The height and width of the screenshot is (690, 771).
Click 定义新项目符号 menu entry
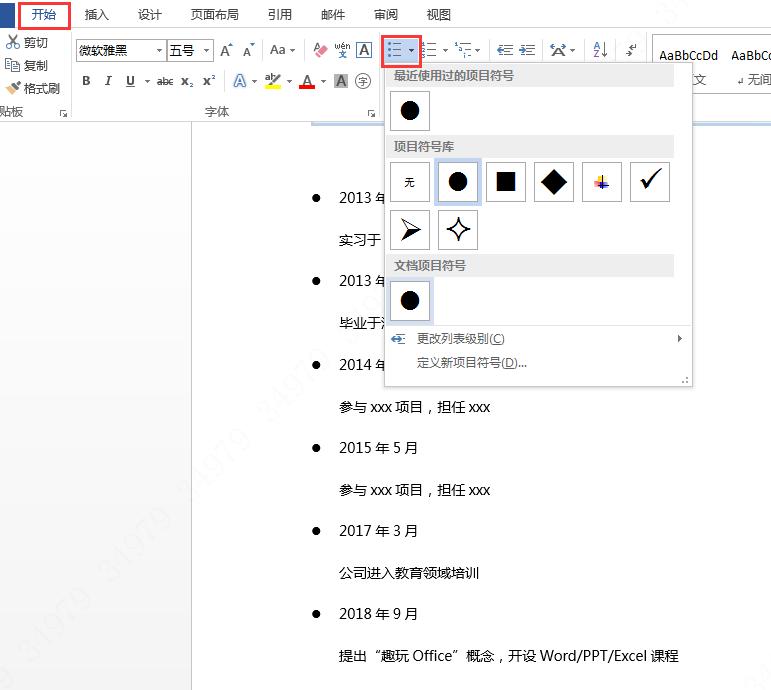[538, 362]
